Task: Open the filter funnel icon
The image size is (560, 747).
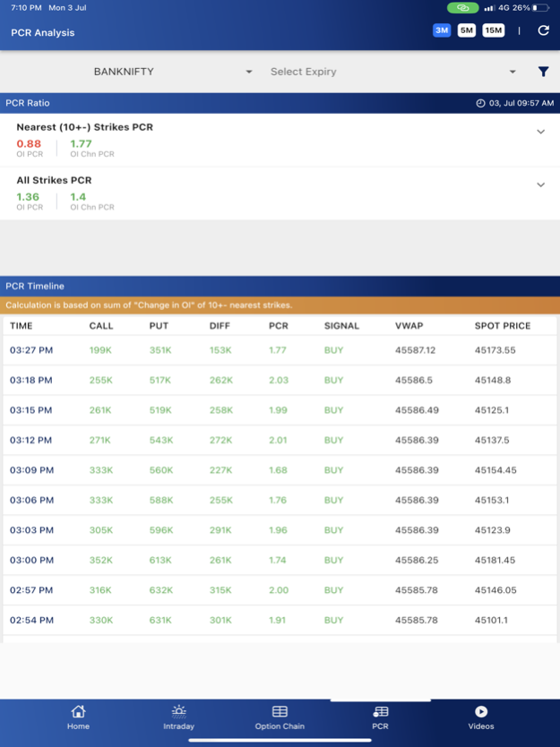Action: [543, 72]
